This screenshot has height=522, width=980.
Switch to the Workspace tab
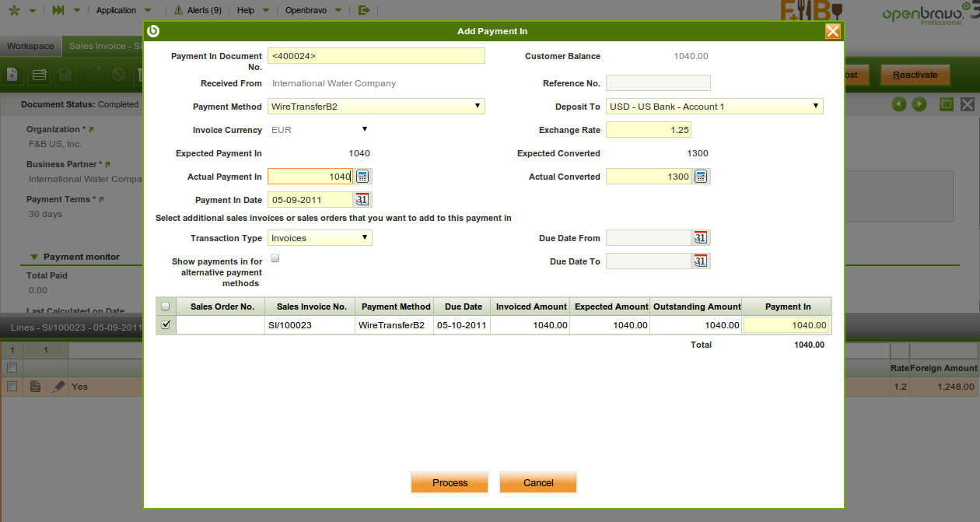coord(30,46)
